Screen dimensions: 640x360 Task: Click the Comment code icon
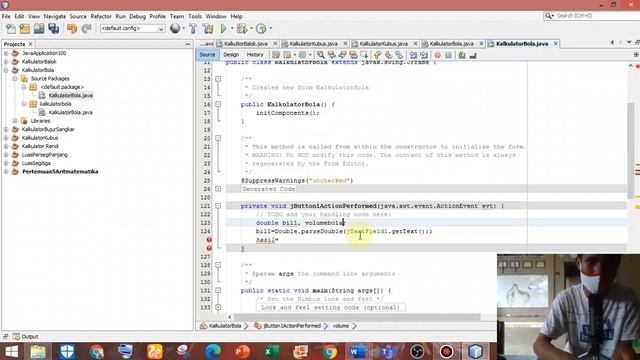point(462,55)
